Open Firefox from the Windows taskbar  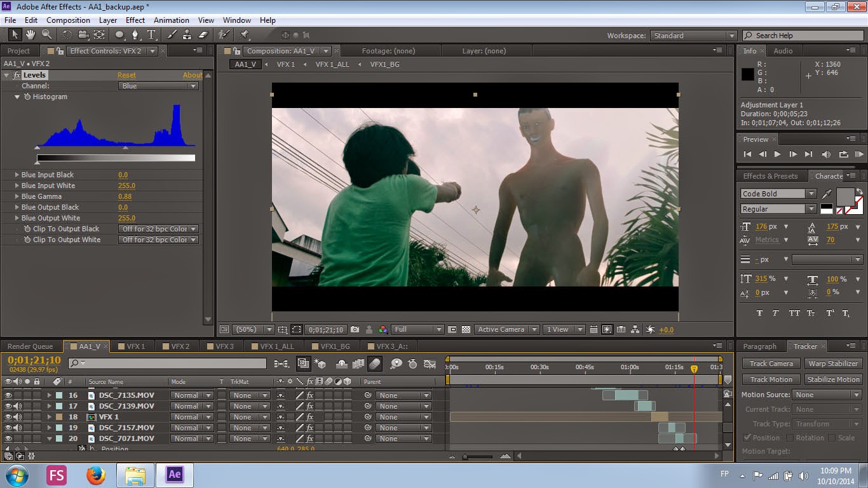[96, 475]
